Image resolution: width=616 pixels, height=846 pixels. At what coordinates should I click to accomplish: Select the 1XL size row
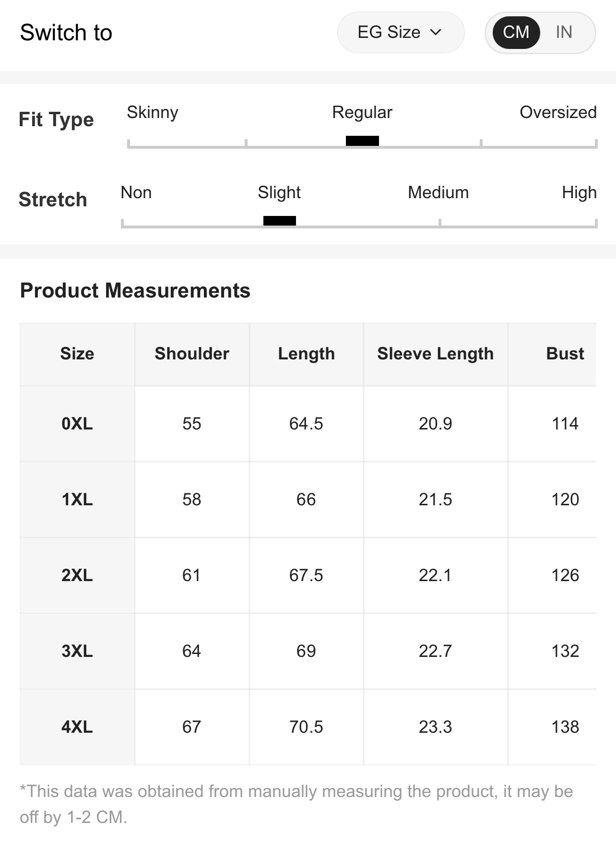[77, 500]
